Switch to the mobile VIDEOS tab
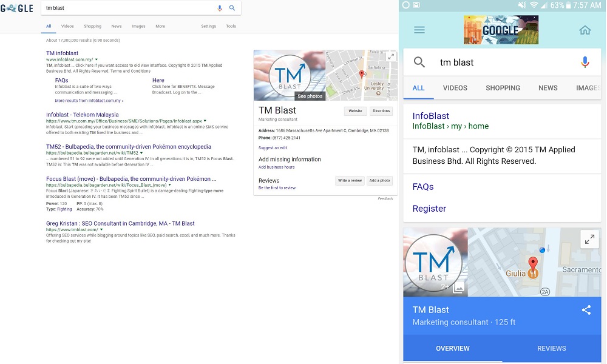Image resolution: width=607 pixels, height=364 pixels. pyautogui.click(x=455, y=88)
